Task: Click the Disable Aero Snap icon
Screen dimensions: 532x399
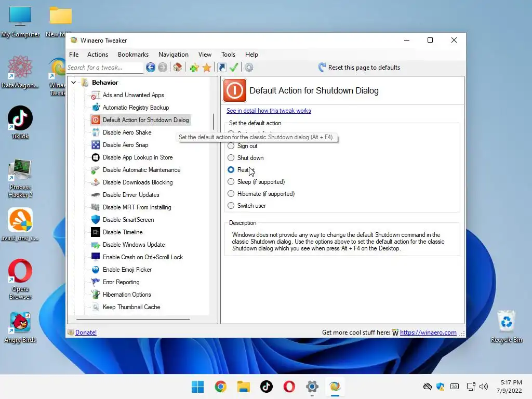Action: pyautogui.click(x=96, y=145)
